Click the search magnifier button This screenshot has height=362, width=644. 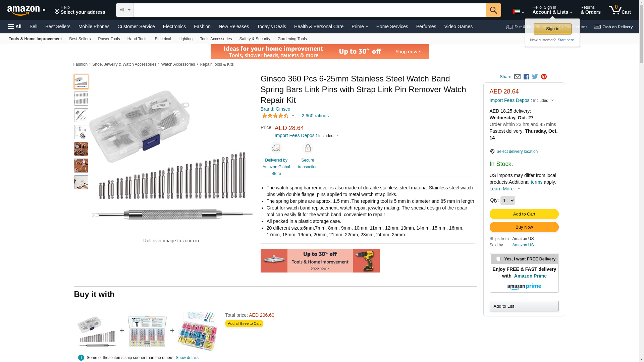[x=493, y=10]
